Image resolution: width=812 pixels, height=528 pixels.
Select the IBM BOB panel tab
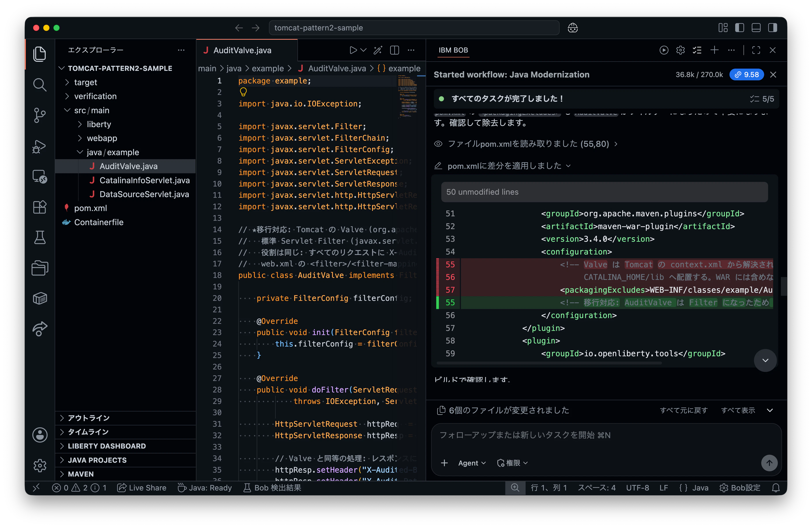coord(453,50)
